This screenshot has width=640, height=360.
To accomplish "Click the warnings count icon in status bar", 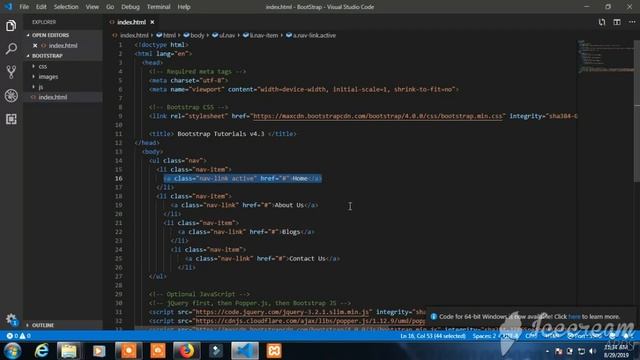I will pos(22,336).
